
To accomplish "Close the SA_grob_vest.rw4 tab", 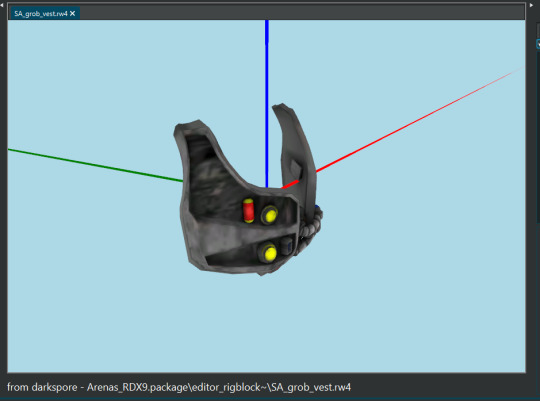I will pos(72,13).
